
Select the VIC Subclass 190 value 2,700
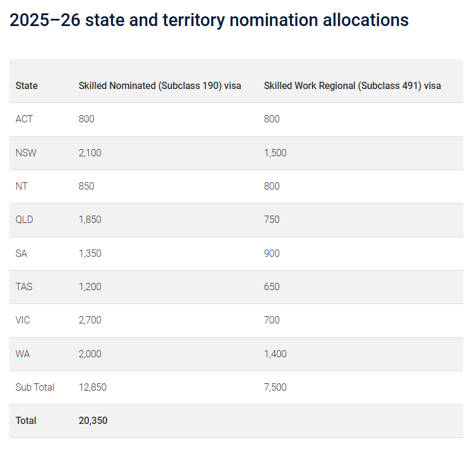pos(90,320)
